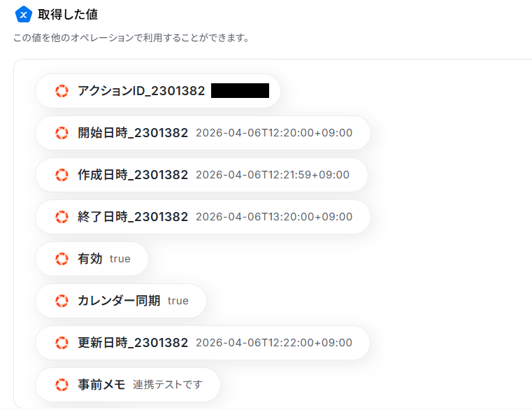The image size is (532, 410).
Task: Click the 更新日時 value 2026-04-06T12:22:00+09:00
Action: click(274, 343)
